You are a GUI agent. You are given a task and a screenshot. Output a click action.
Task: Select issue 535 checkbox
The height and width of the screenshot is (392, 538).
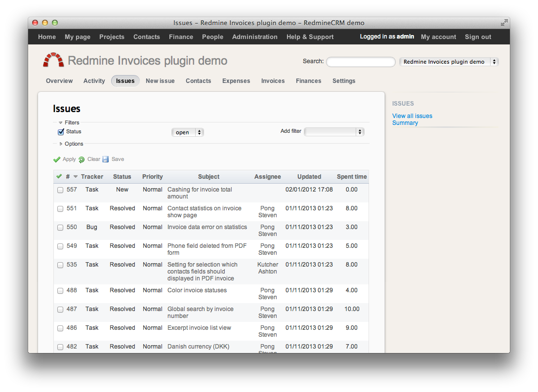(60, 265)
